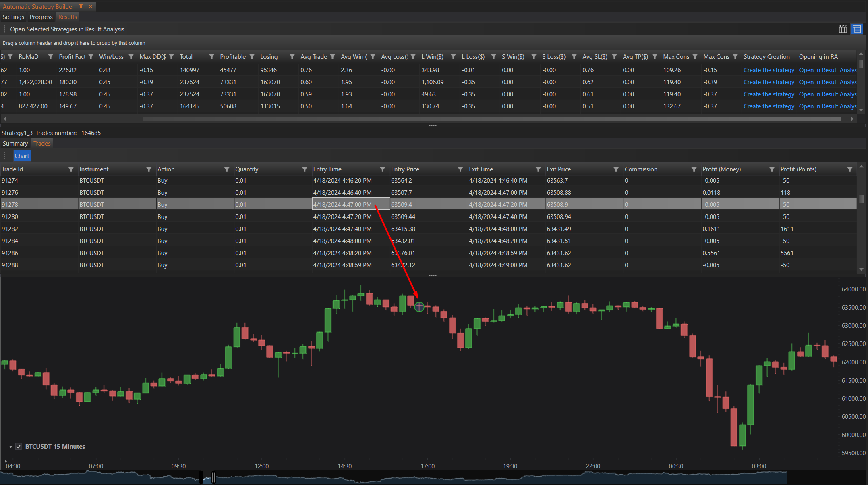Image resolution: width=868 pixels, height=485 pixels.
Task: Click the chart time axis expand arrow
Action: click(x=6, y=461)
